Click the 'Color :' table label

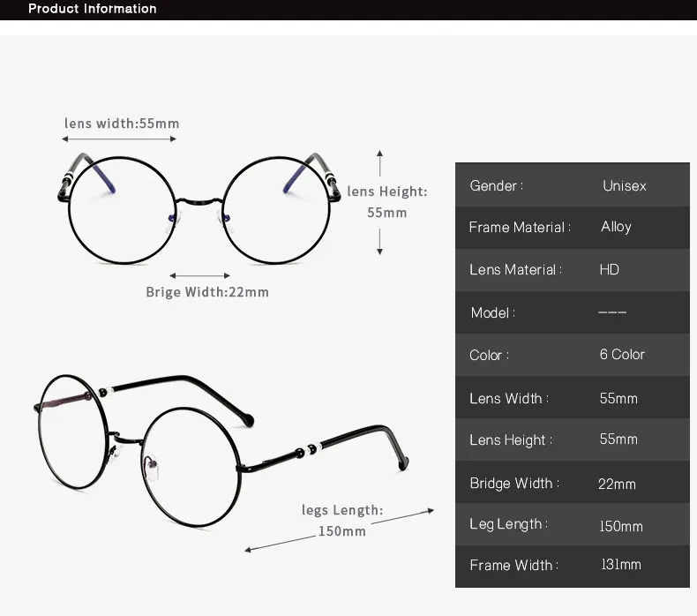tap(490, 355)
